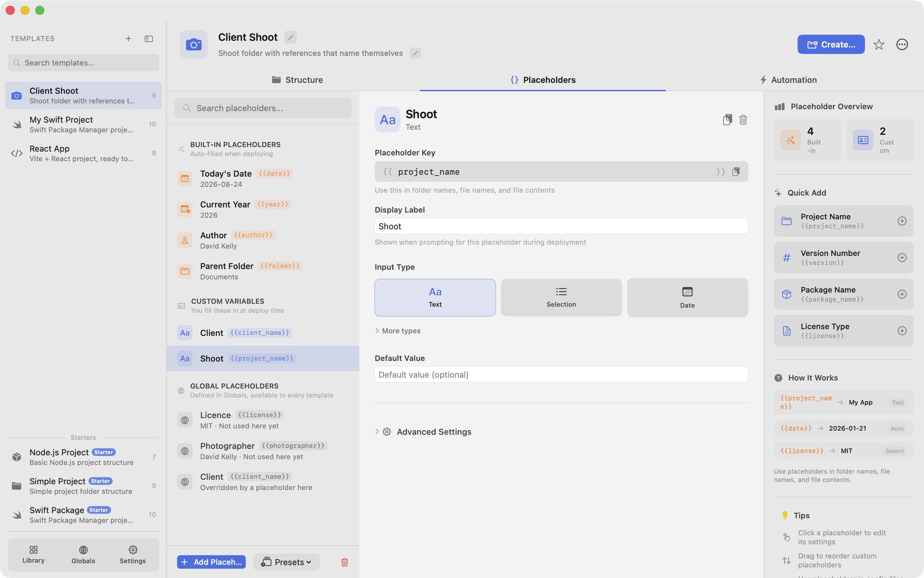Copy the project_name placeholder key
The image size is (924, 578).
(736, 172)
